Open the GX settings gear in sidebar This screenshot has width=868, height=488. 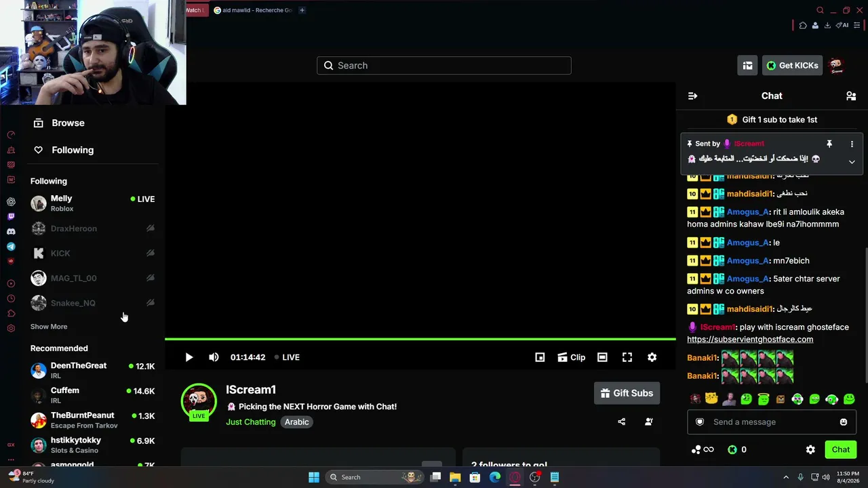(11, 329)
